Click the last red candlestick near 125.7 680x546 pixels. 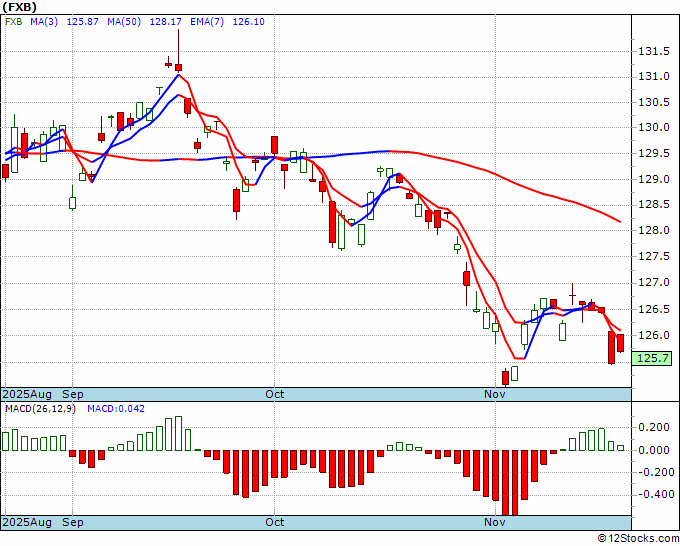621,343
